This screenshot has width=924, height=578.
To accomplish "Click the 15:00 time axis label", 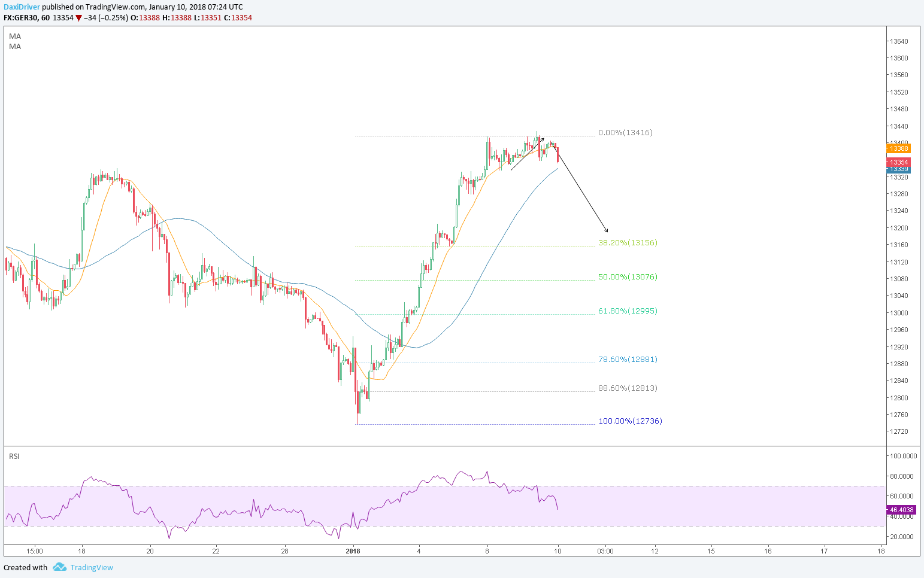I will [x=35, y=552].
